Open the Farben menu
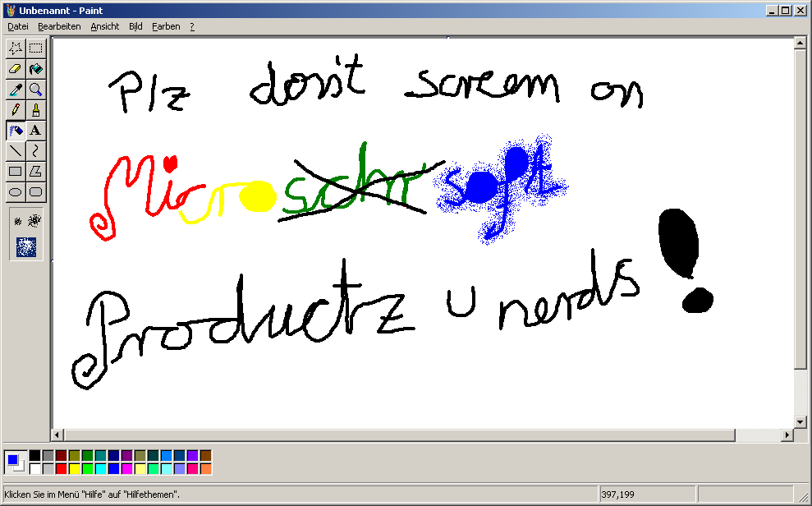 [x=166, y=26]
